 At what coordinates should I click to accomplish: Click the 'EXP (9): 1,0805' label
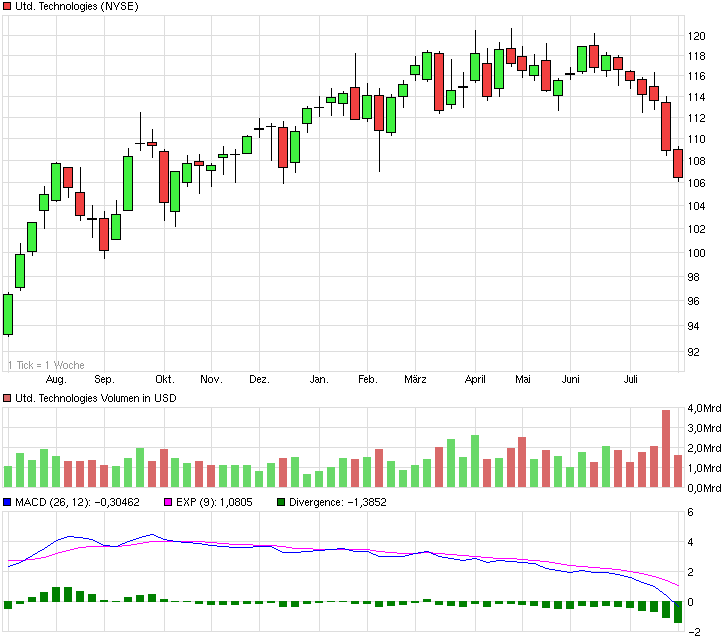click(214, 502)
